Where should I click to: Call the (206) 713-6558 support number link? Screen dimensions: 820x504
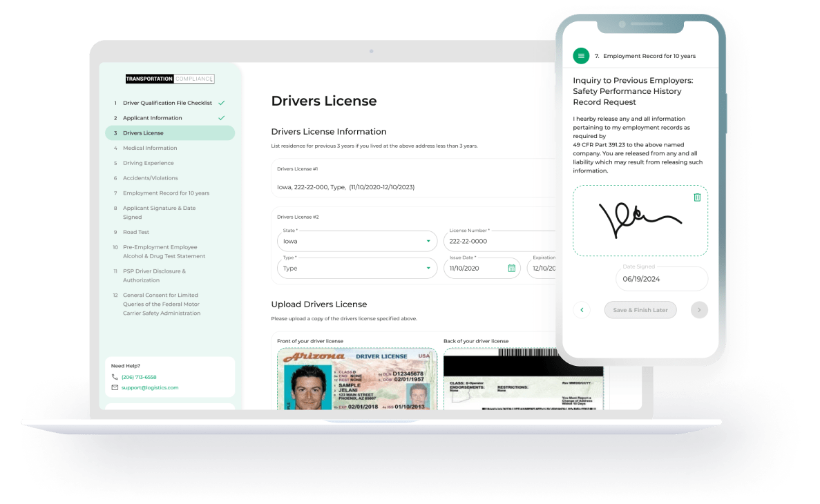pos(139,377)
